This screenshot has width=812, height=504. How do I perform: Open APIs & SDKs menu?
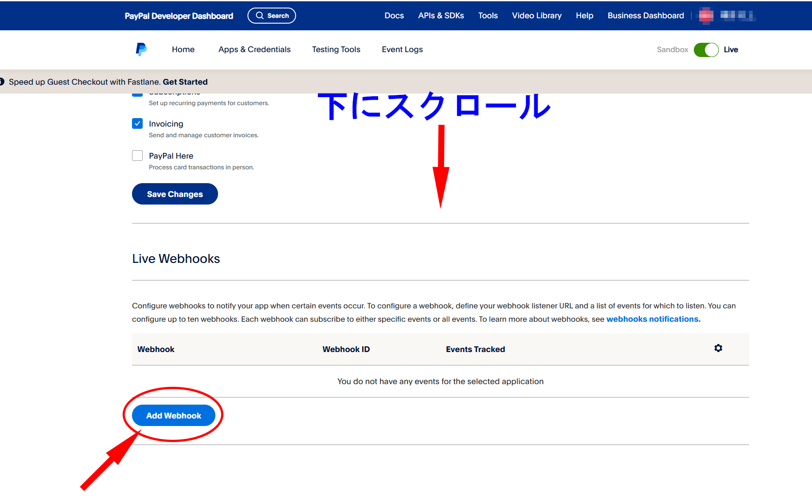(x=441, y=16)
